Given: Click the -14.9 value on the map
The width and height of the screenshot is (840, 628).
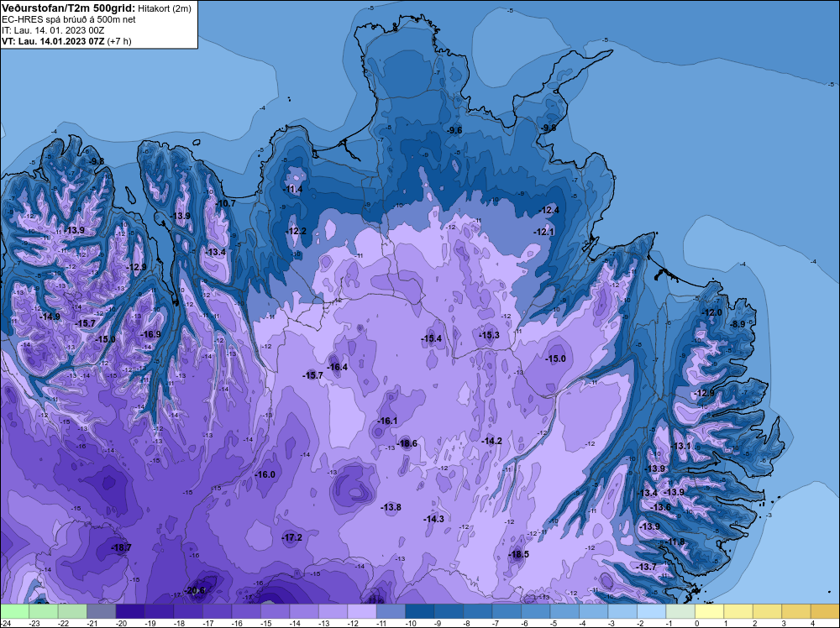Looking at the screenshot, I should (x=50, y=317).
